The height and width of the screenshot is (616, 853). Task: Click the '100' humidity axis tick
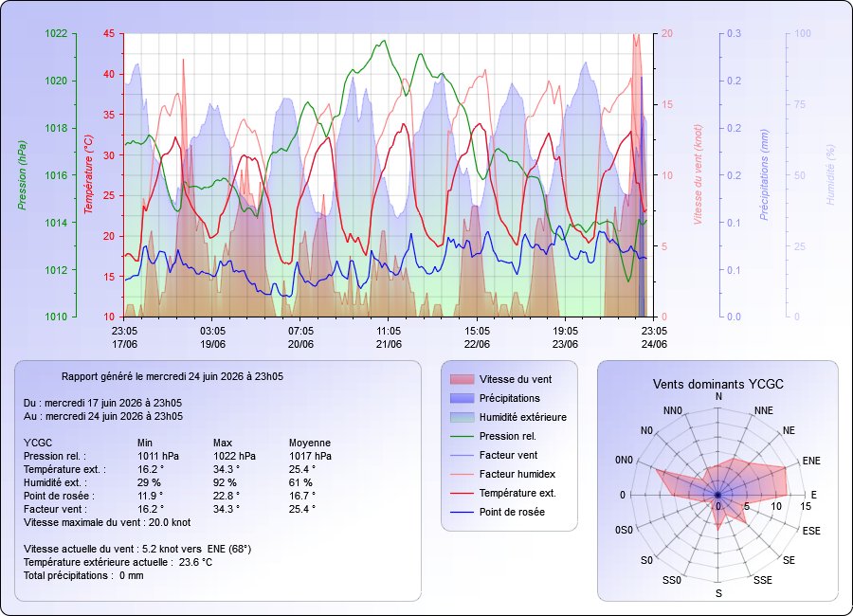pyautogui.click(x=803, y=34)
